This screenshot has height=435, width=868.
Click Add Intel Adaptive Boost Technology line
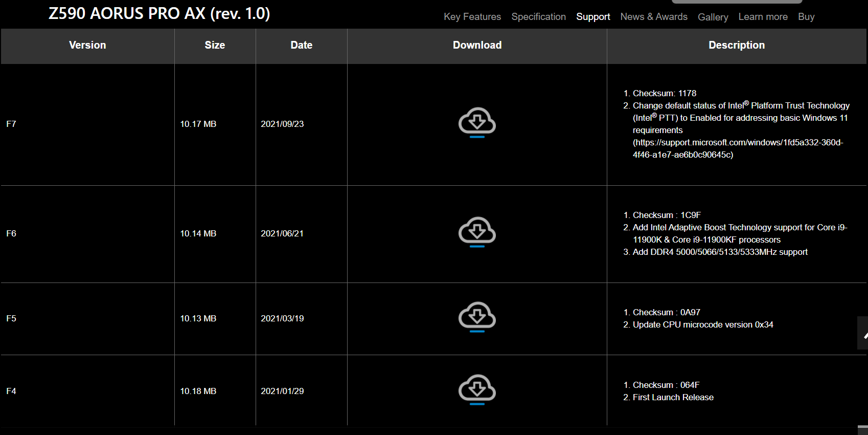(740, 233)
